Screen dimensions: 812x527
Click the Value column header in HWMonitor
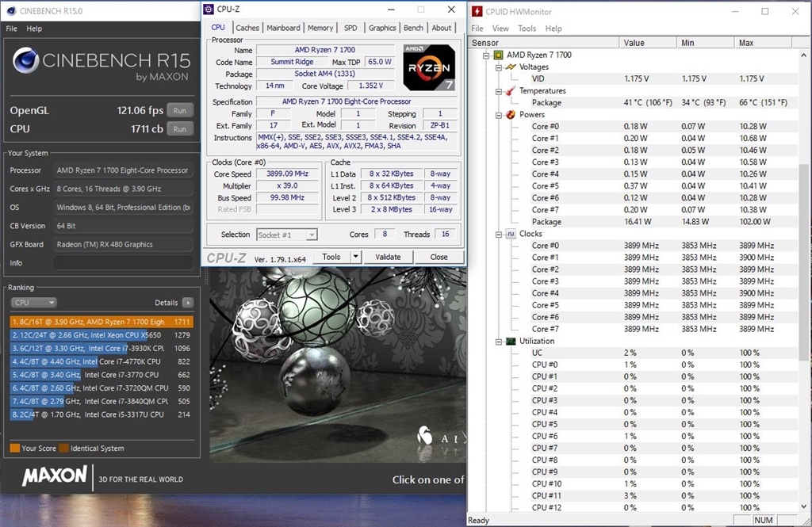pos(648,43)
